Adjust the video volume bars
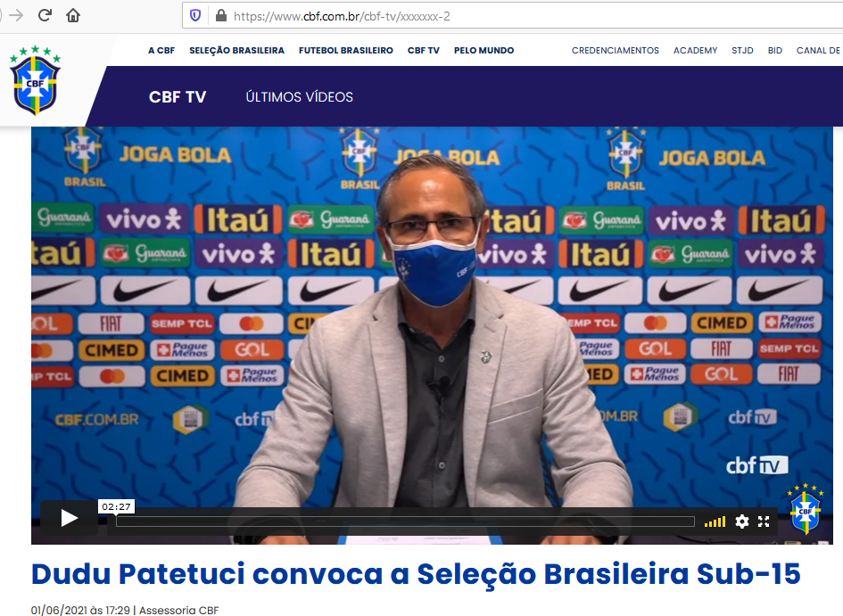Viewport: 843px width, 616px height. (x=715, y=522)
